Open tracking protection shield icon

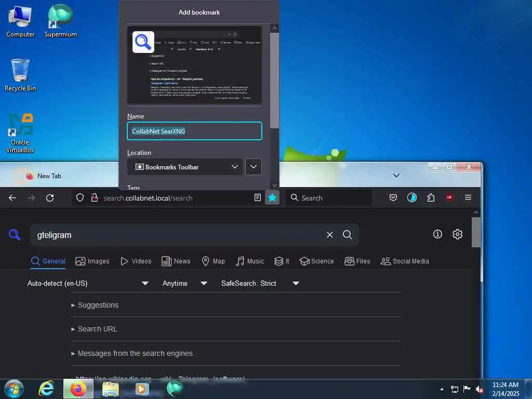tap(79, 198)
